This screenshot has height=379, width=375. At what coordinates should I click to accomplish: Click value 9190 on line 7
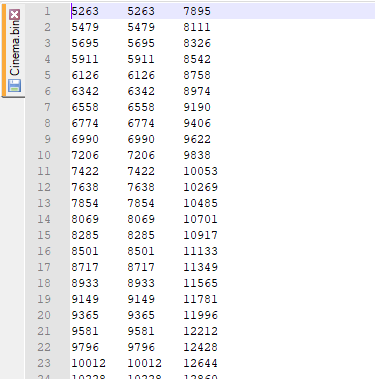pos(197,107)
